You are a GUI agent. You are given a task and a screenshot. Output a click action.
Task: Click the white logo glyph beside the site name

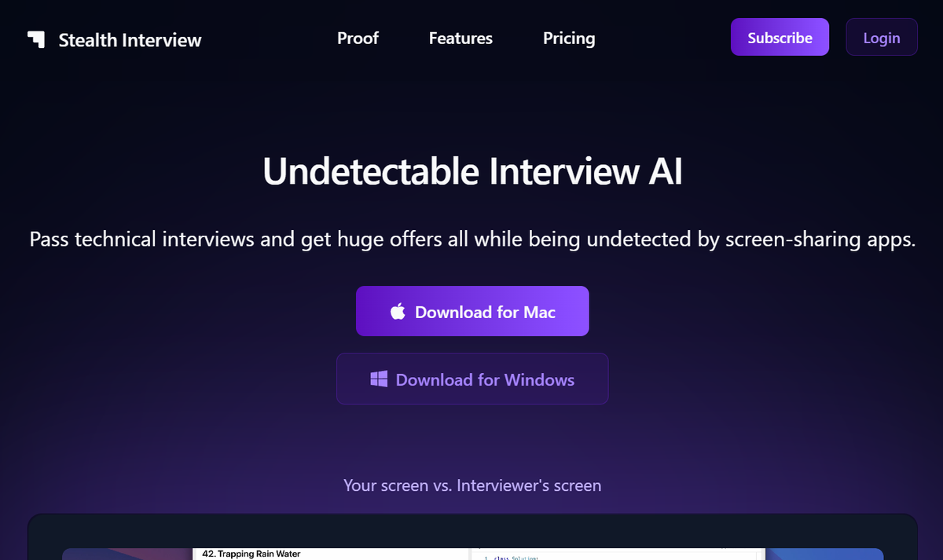[x=36, y=39]
